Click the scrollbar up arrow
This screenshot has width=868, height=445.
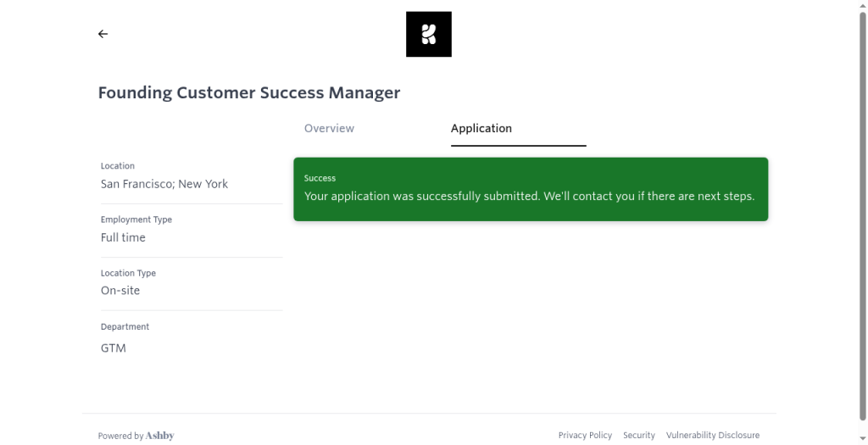pyautogui.click(x=862, y=4)
